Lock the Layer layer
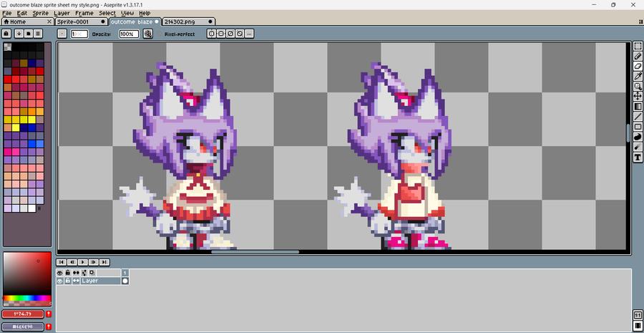The image size is (644, 333). (68, 281)
